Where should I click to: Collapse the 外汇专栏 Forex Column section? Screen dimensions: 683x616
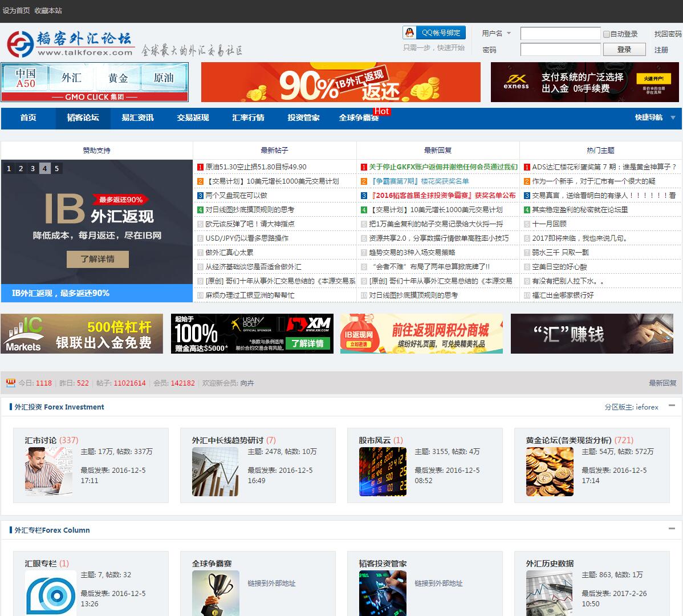[x=672, y=529]
